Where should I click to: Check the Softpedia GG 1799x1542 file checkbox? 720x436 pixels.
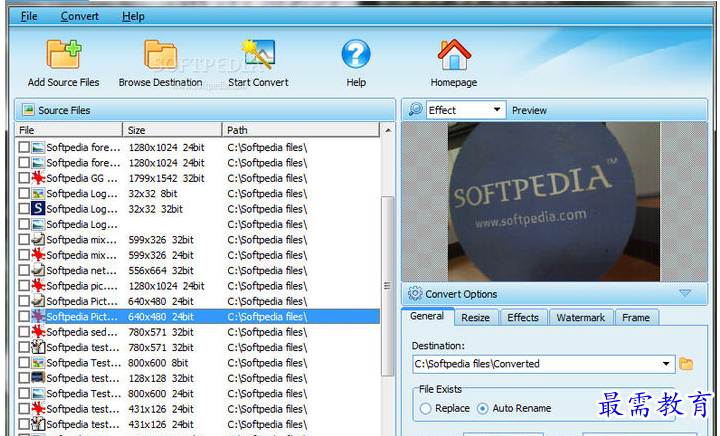(x=24, y=178)
